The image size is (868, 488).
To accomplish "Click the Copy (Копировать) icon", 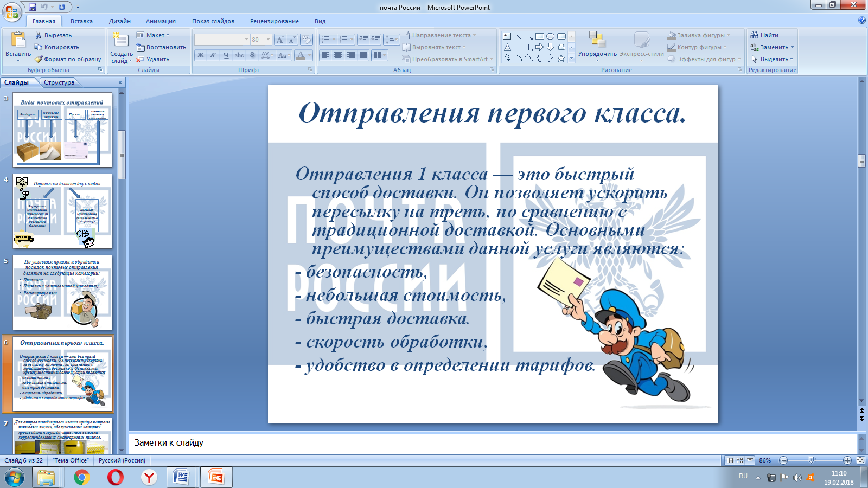I will [x=39, y=47].
